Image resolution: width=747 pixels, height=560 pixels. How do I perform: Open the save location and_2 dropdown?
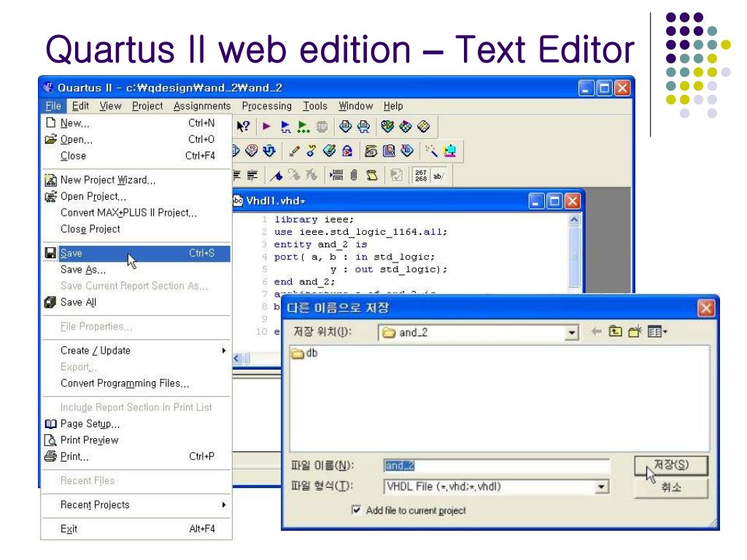coord(571,332)
